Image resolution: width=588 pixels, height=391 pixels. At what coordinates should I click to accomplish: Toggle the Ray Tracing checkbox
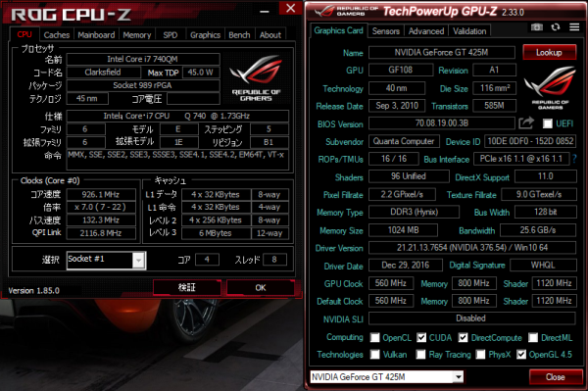pyautogui.click(x=420, y=355)
